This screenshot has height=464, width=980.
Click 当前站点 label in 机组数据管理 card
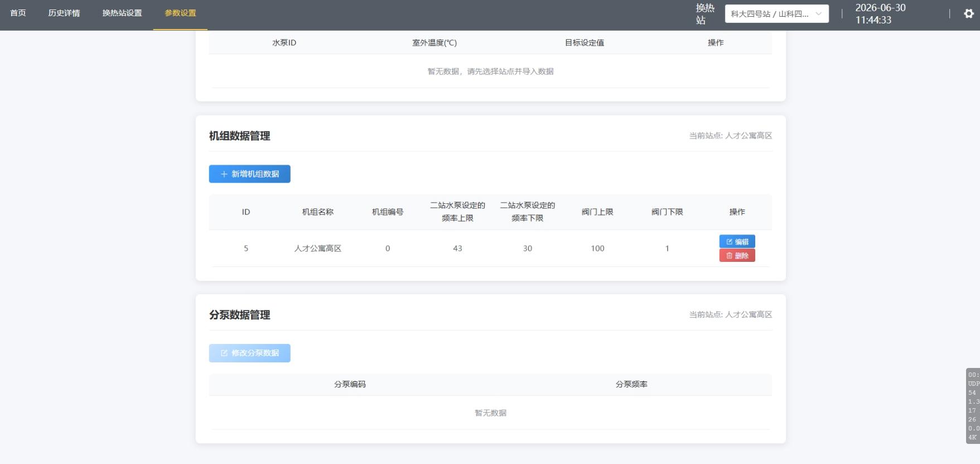tap(731, 136)
